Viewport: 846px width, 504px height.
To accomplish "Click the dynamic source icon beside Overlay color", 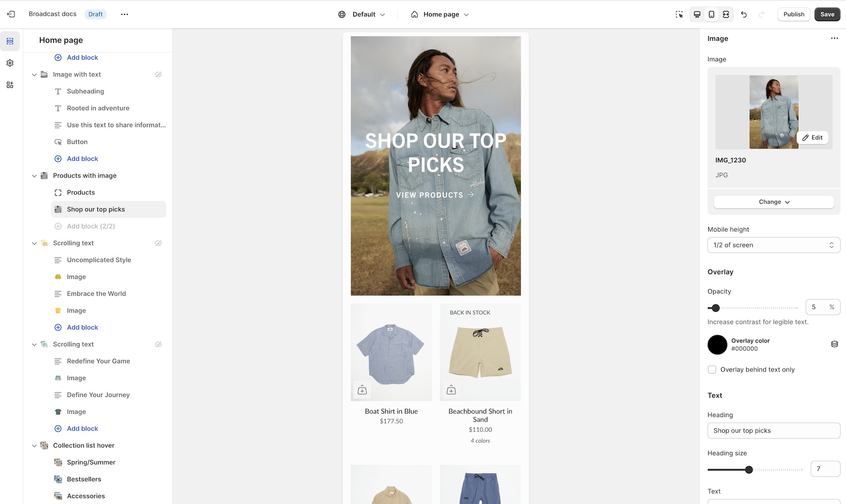I will (835, 344).
